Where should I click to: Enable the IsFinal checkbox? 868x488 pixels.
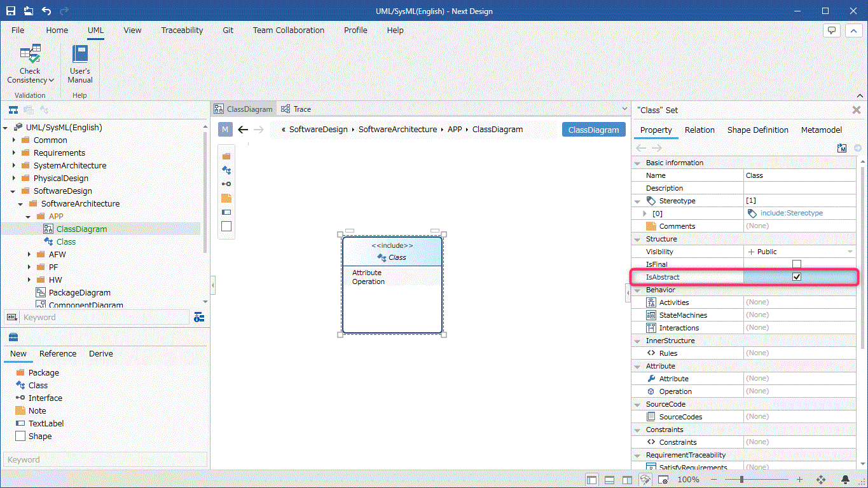797,264
